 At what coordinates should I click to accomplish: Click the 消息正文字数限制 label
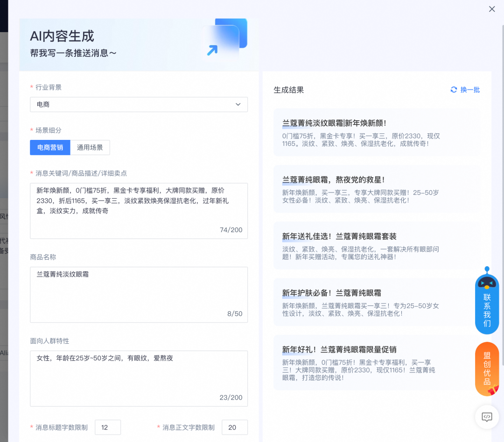coord(189,428)
